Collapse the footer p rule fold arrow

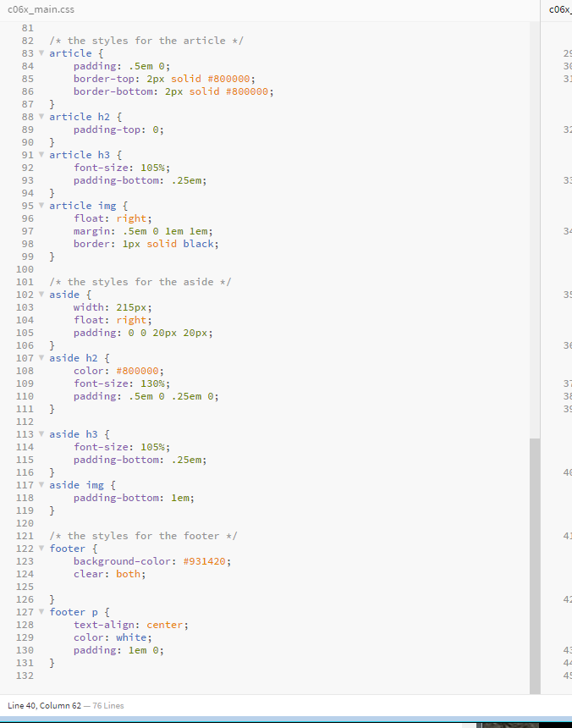coord(41,612)
